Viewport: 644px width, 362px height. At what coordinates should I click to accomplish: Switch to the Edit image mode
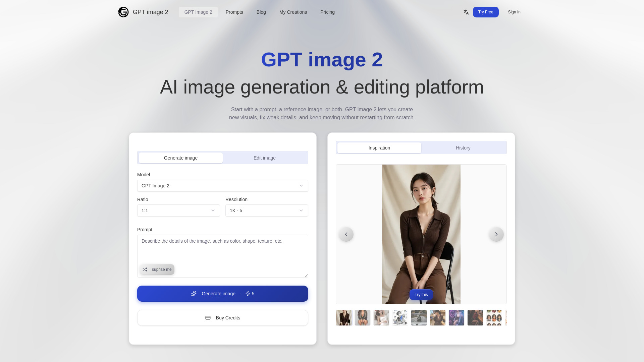point(265,158)
